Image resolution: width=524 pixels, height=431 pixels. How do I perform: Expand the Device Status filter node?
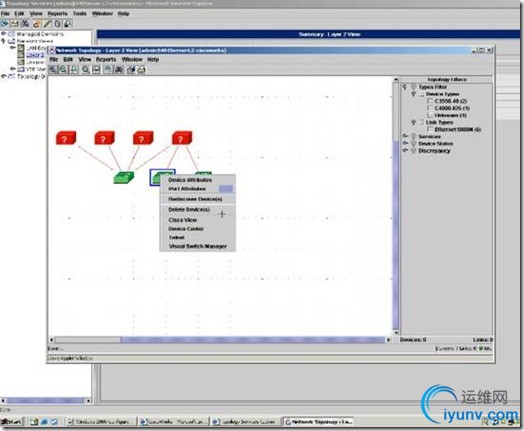pos(405,143)
